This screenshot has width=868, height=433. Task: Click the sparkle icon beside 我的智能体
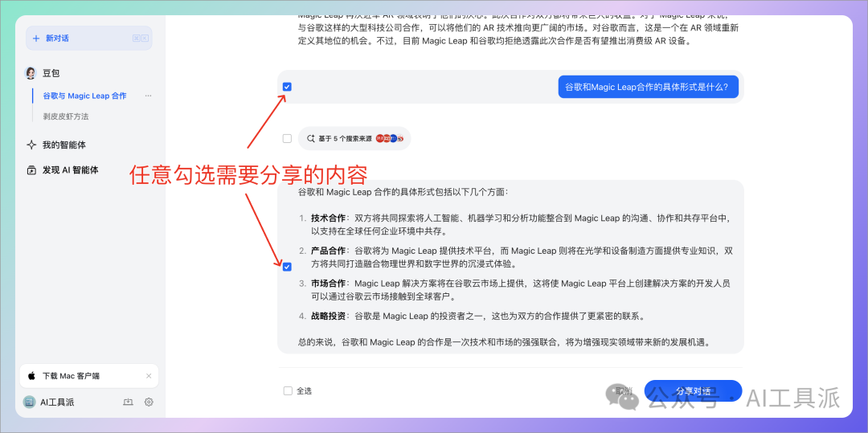tap(31, 145)
